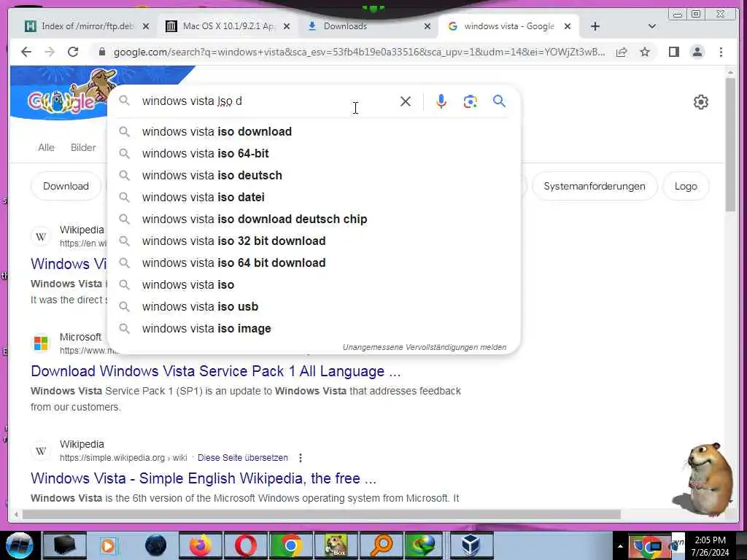Click the Logo filter chip
Viewport: 747px width, 560px height.
[x=686, y=186]
